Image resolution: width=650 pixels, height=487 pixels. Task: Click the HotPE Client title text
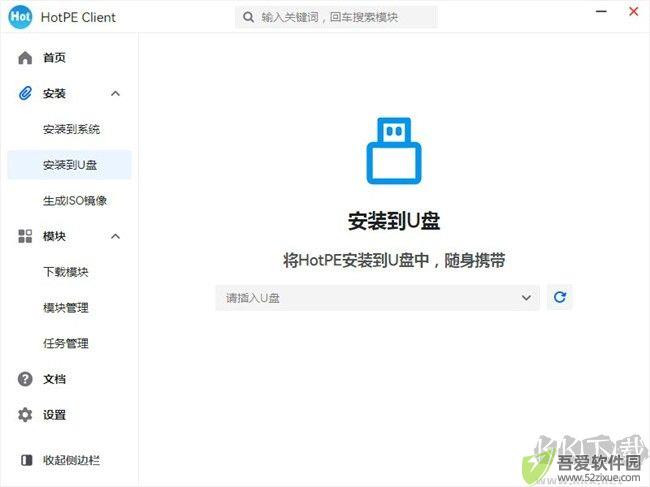point(78,17)
